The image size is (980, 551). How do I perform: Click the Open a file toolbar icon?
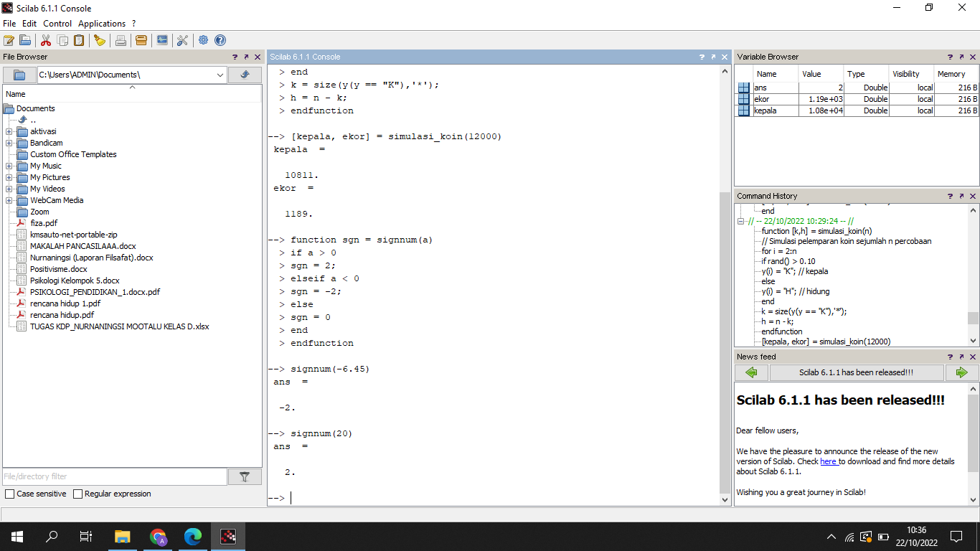25,40
